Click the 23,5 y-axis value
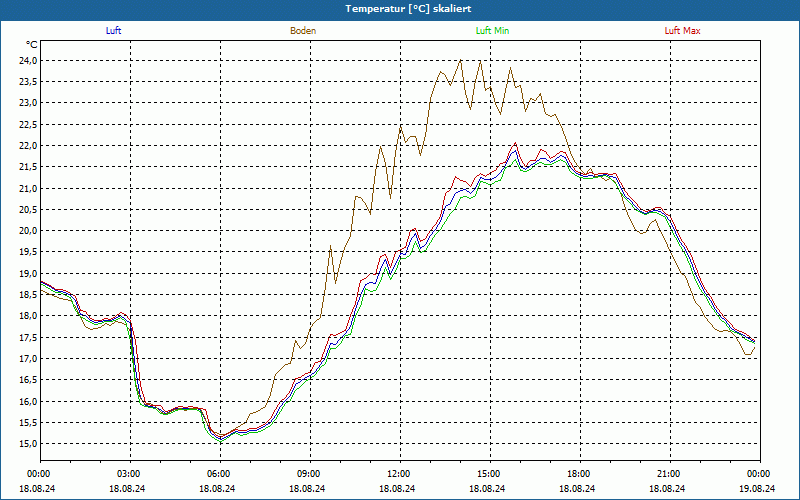This screenshot has width=800, height=500. pyautogui.click(x=28, y=82)
